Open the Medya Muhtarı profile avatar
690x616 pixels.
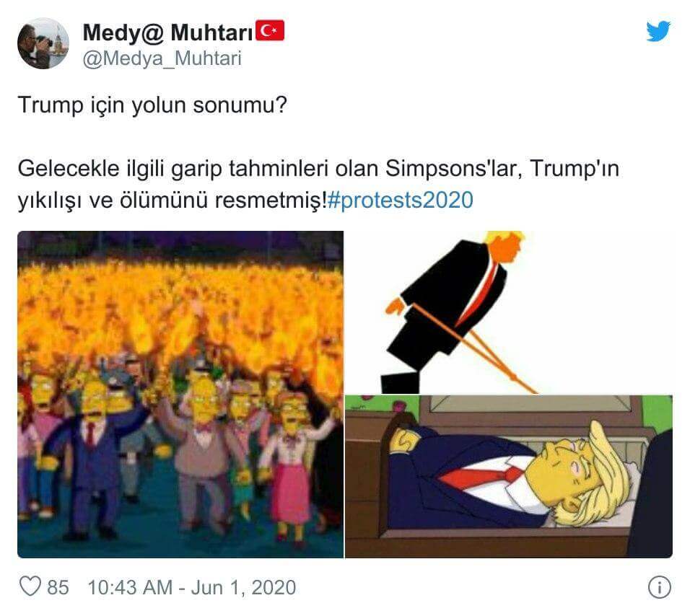(x=43, y=43)
